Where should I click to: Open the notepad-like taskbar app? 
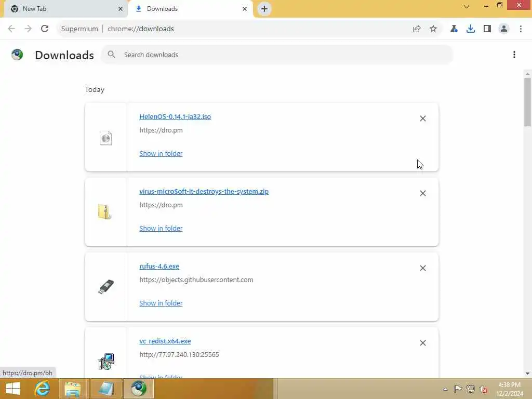click(x=106, y=389)
